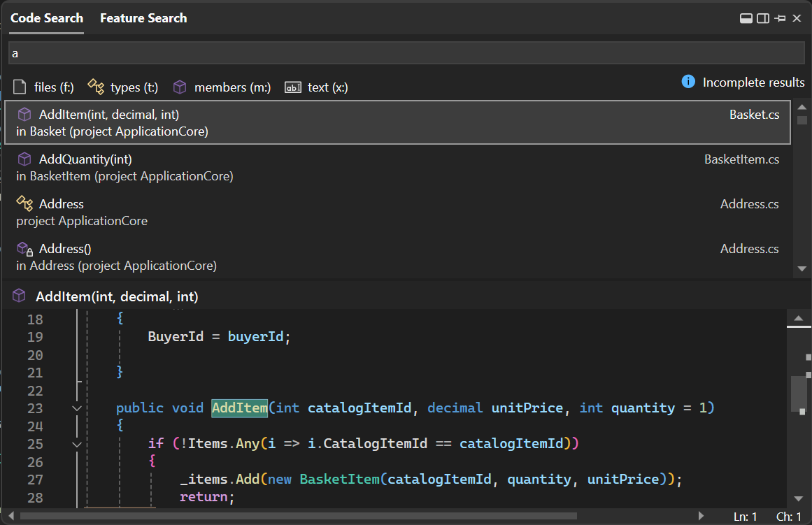This screenshot has height=525, width=812.
Task: Filter search by text (x:)
Action: coord(316,87)
